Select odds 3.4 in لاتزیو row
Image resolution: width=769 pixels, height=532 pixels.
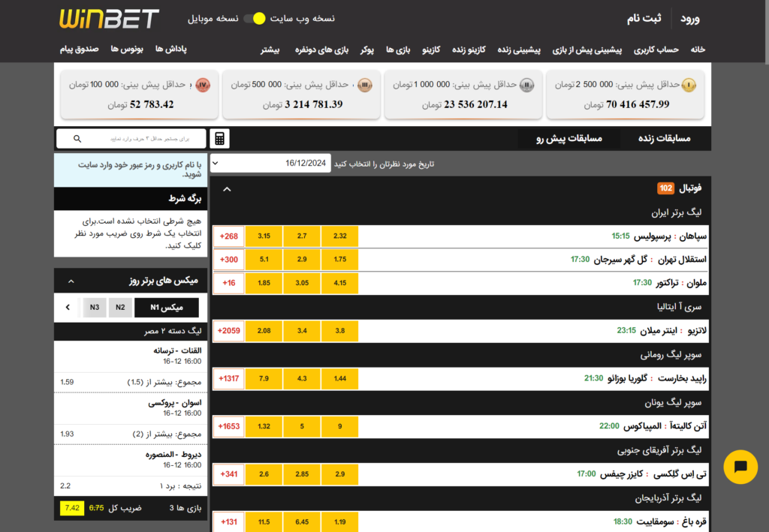(x=302, y=331)
